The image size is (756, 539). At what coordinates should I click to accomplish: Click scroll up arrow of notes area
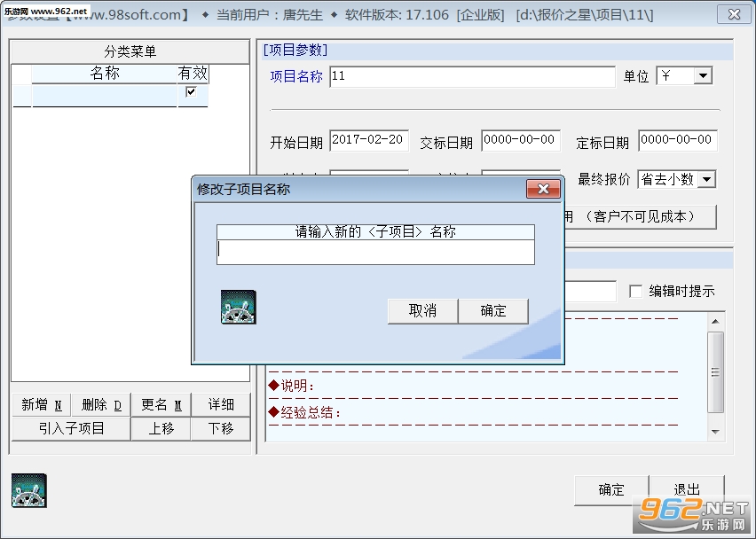click(x=715, y=321)
